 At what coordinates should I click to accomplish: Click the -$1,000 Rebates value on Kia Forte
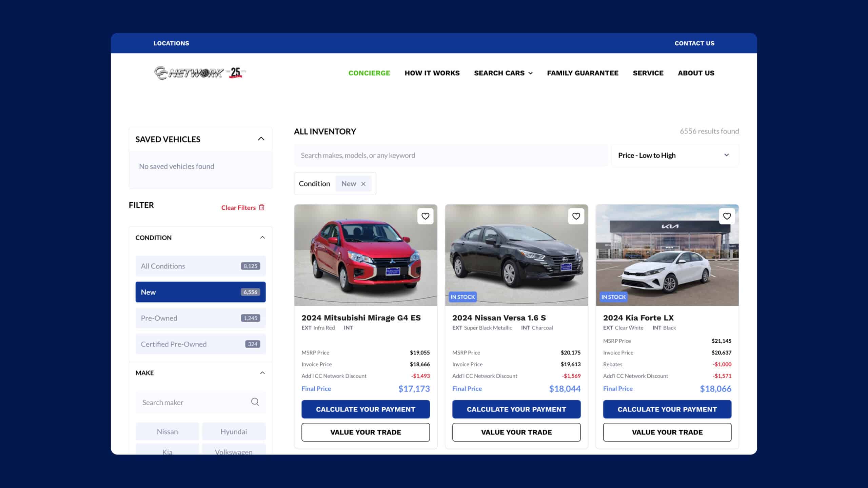point(722,364)
